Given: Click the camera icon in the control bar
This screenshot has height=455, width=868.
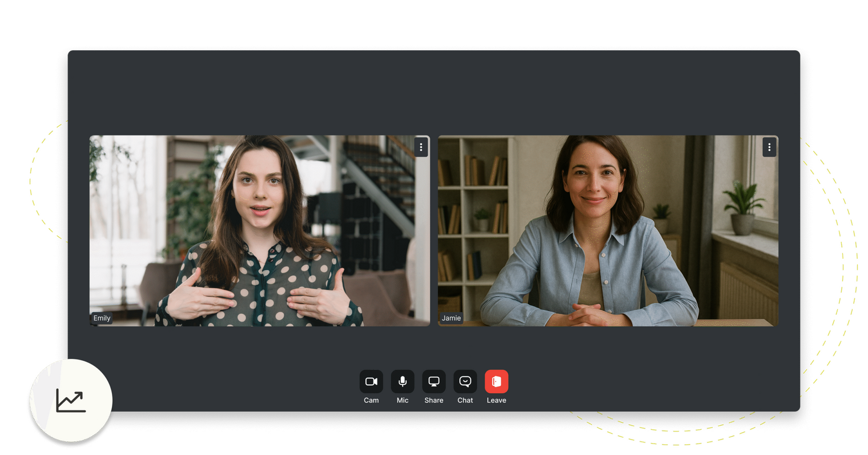Looking at the screenshot, I should (371, 381).
